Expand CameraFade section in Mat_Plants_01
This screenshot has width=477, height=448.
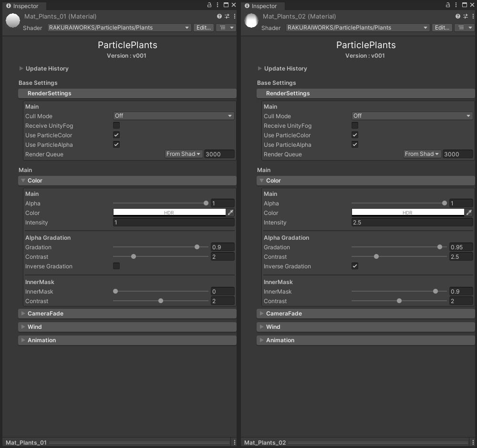tap(127, 313)
